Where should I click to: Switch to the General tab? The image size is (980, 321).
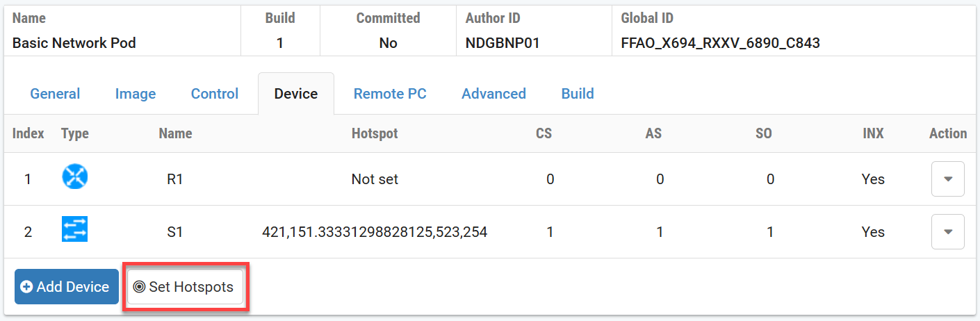coord(55,94)
